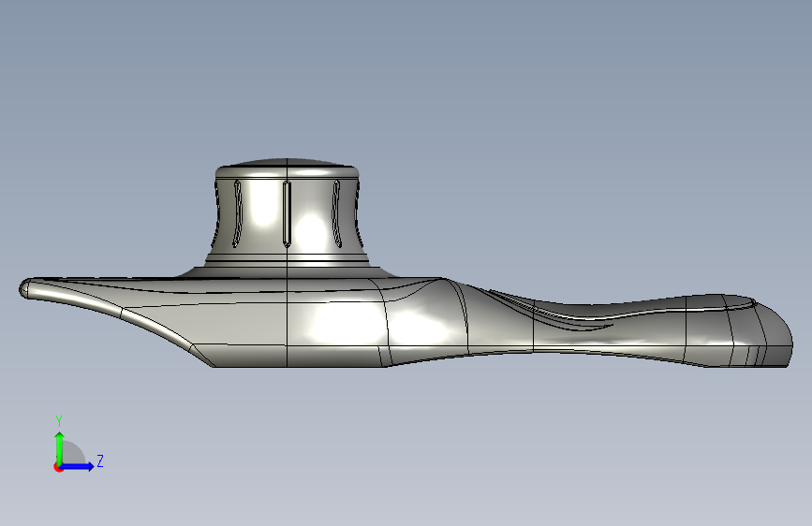
Task: Select the center groove on the knob
Action: coord(287,213)
